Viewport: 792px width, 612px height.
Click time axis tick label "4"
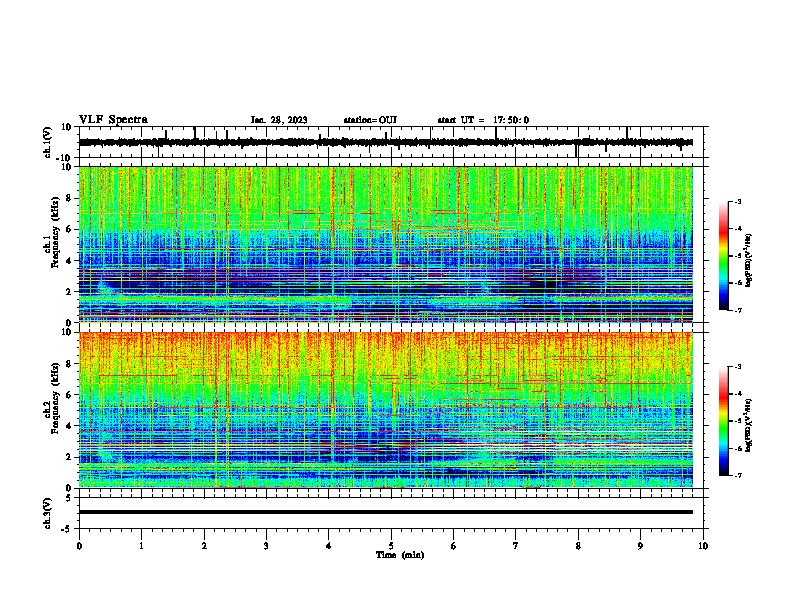point(329,546)
